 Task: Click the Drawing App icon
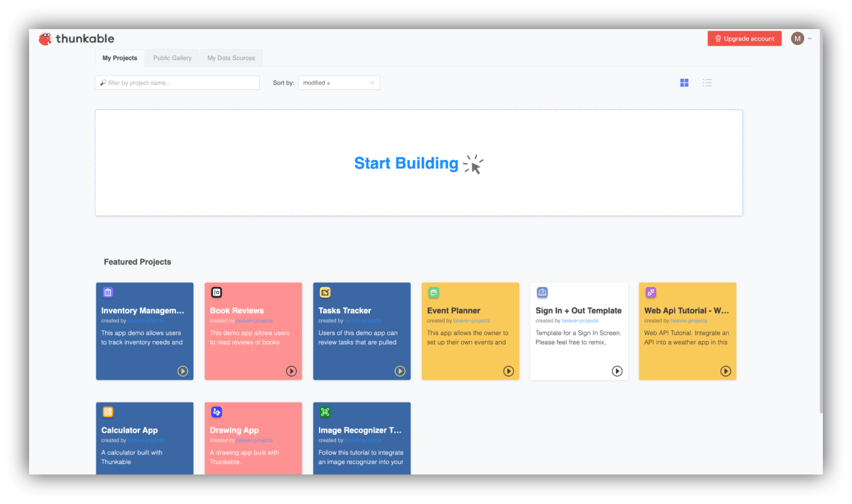click(216, 412)
